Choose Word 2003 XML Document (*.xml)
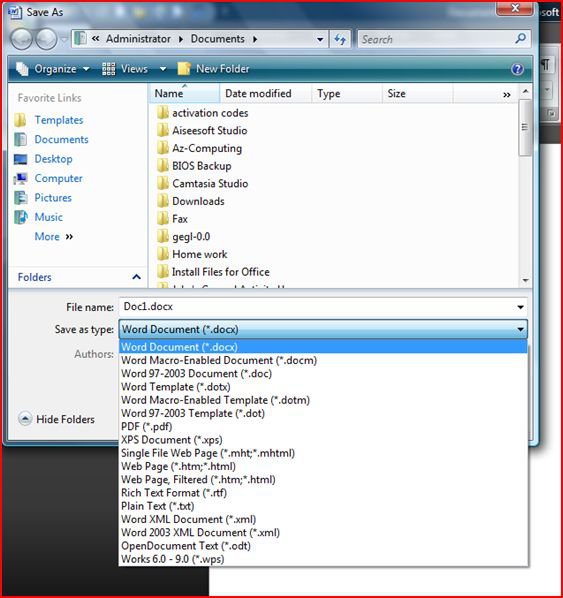The image size is (563, 598). coord(323,532)
